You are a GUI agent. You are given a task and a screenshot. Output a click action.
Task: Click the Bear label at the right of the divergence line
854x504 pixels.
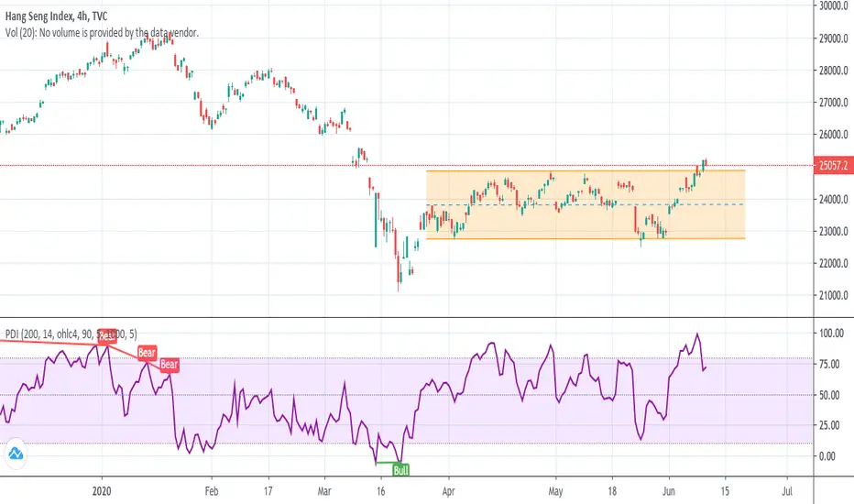pos(169,364)
